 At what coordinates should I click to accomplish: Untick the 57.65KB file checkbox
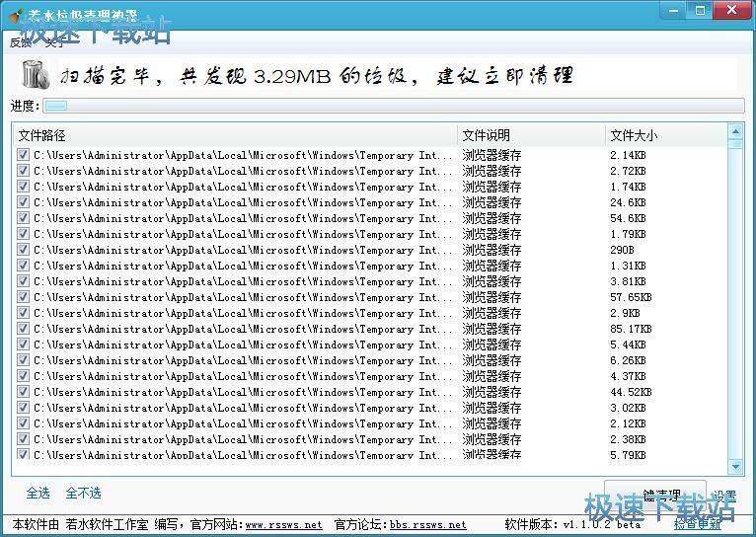point(23,296)
